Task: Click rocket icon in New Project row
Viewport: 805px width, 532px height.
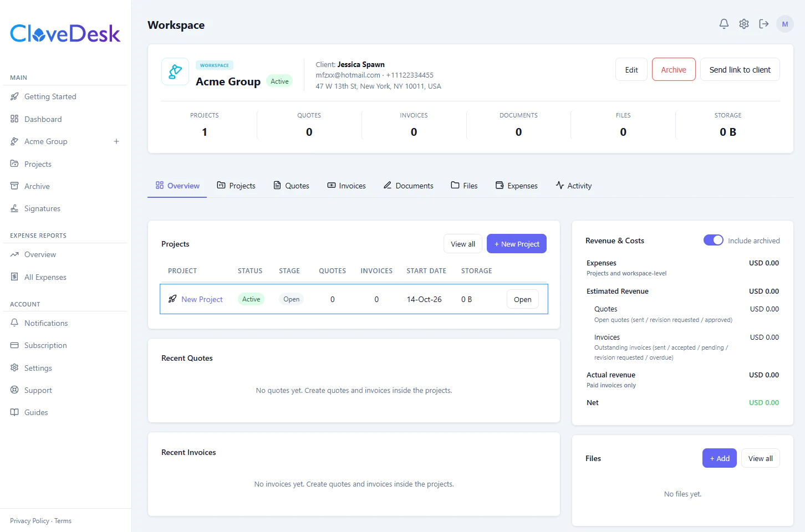Action: (x=172, y=299)
